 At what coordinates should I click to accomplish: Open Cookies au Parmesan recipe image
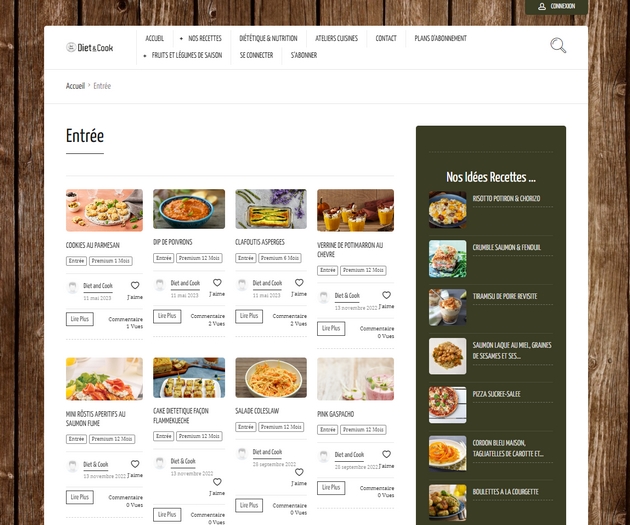104,210
